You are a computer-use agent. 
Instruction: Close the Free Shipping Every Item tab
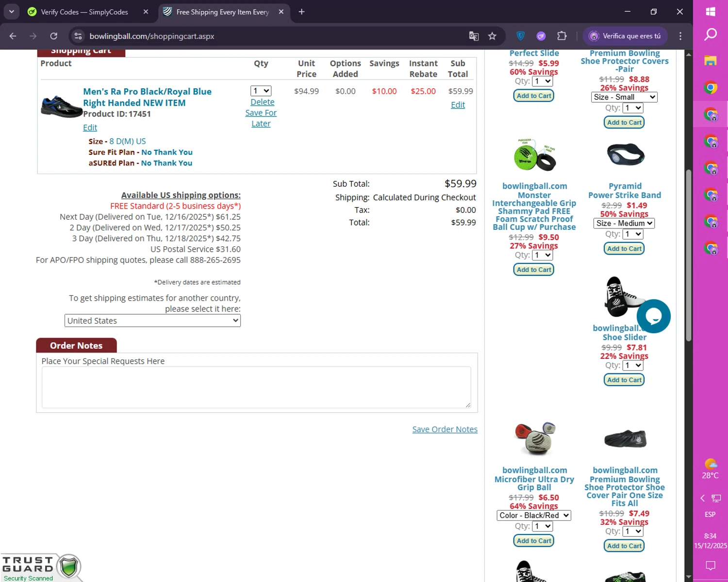pyautogui.click(x=281, y=12)
